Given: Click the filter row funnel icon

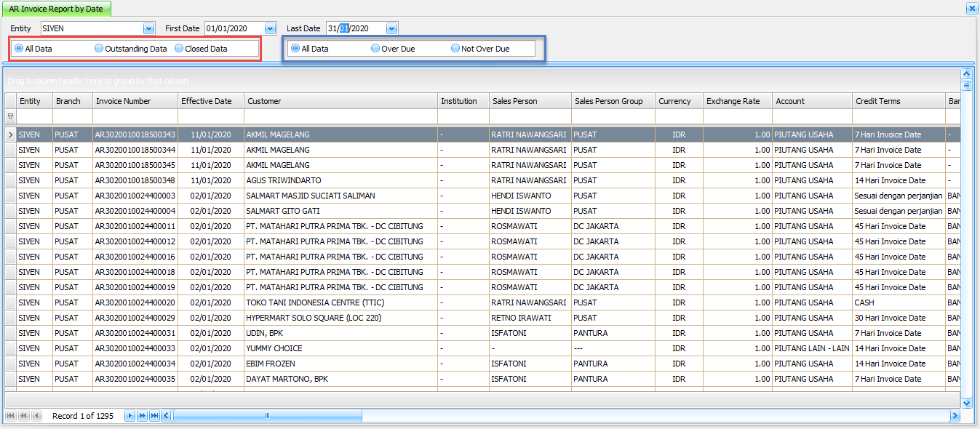Looking at the screenshot, I should coord(10,116).
